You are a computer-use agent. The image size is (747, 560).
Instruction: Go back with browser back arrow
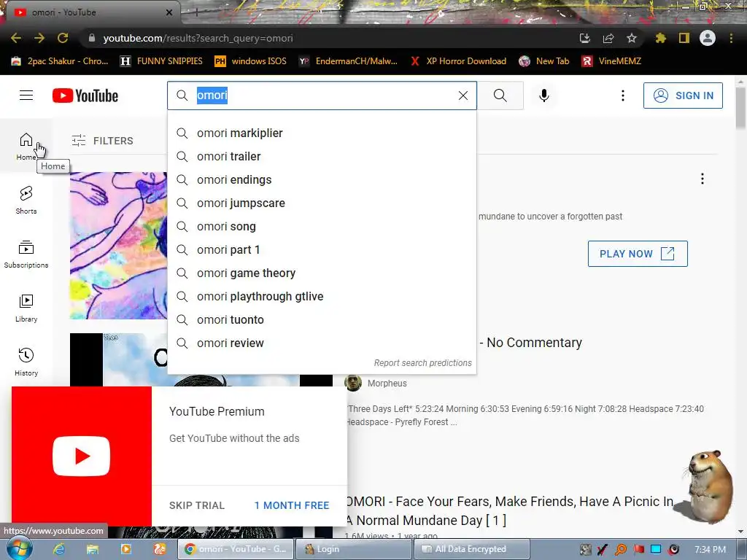pyautogui.click(x=16, y=38)
